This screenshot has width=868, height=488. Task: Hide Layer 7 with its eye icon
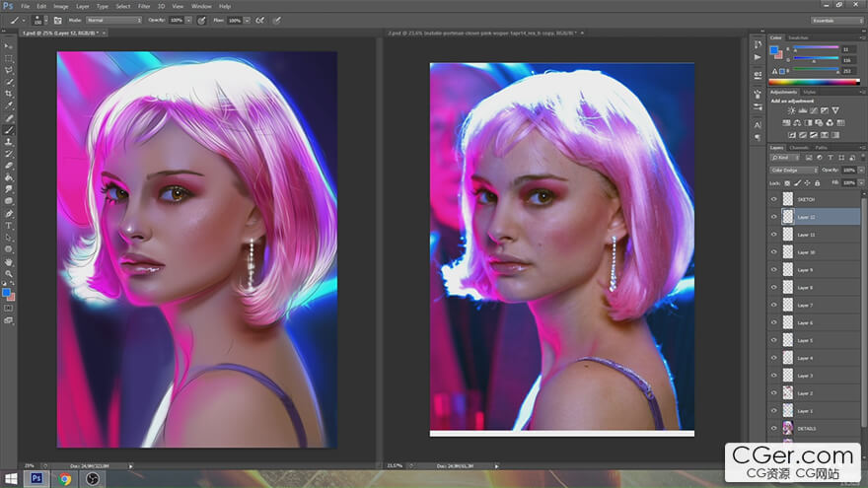774,305
